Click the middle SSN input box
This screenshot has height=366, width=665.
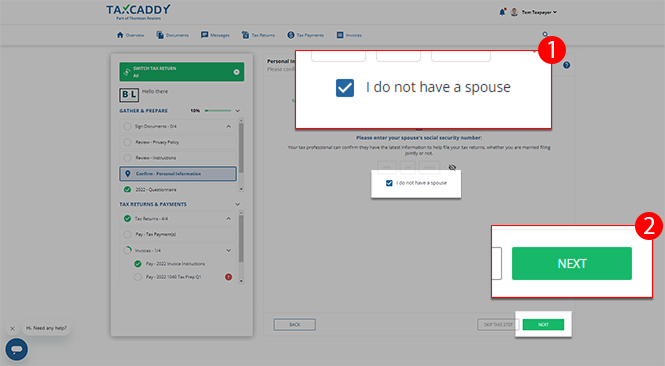408,167
